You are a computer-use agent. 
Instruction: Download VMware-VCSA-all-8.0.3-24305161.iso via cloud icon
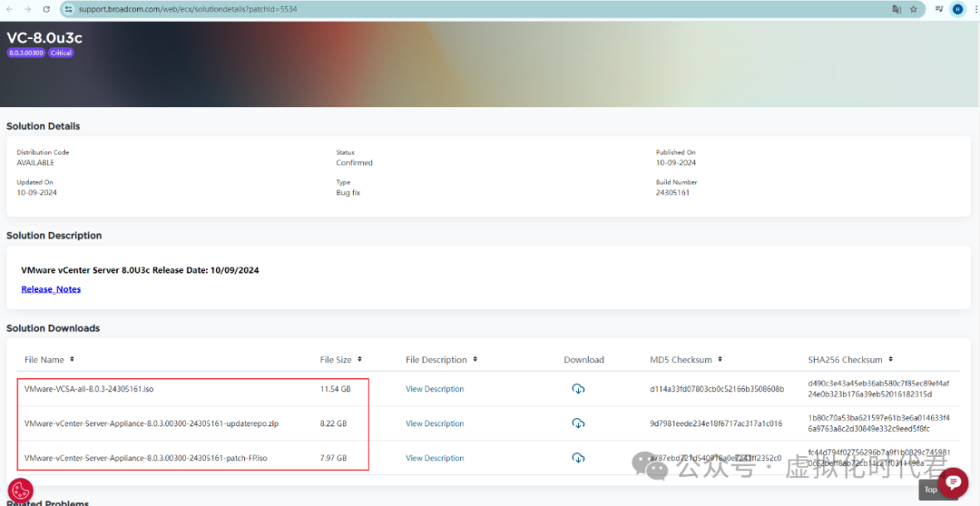(578, 388)
